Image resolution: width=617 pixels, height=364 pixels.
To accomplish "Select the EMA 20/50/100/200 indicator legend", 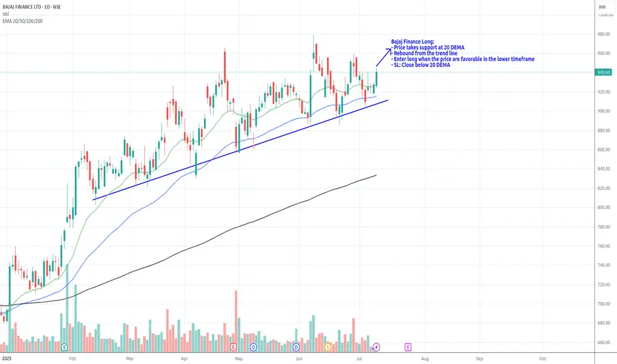I will [23, 21].
